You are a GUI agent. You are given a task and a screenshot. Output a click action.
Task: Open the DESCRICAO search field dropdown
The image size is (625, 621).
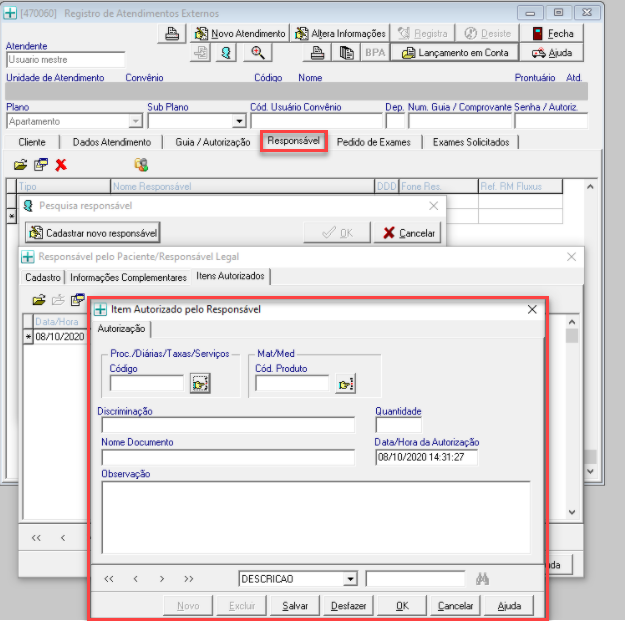pos(350,579)
